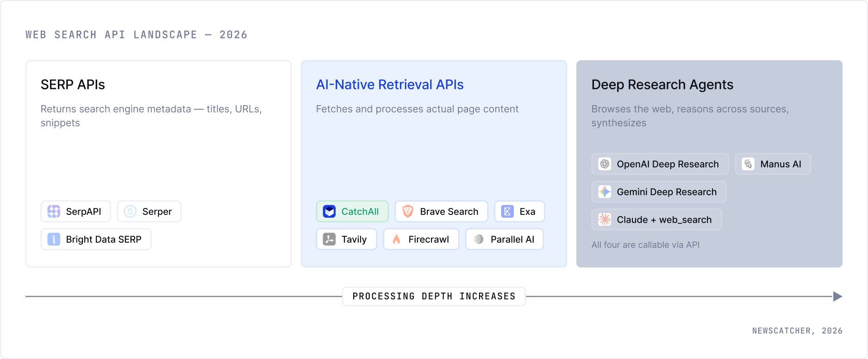Click the CatchAll logo icon
The height and width of the screenshot is (359, 868).
click(x=329, y=212)
